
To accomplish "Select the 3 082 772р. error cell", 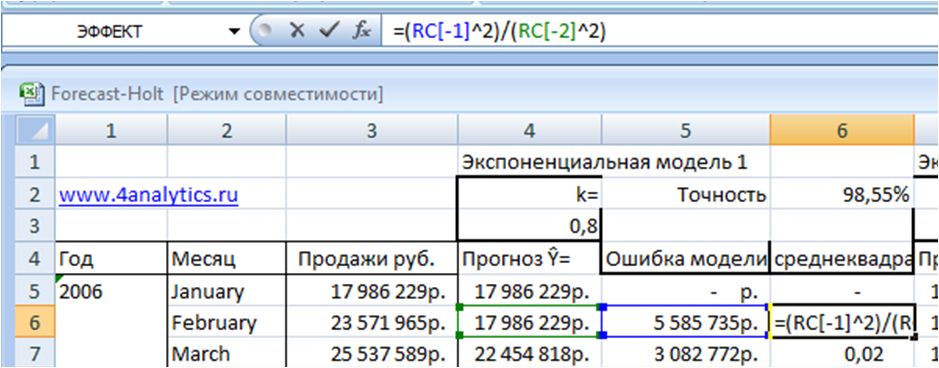I will (686, 354).
